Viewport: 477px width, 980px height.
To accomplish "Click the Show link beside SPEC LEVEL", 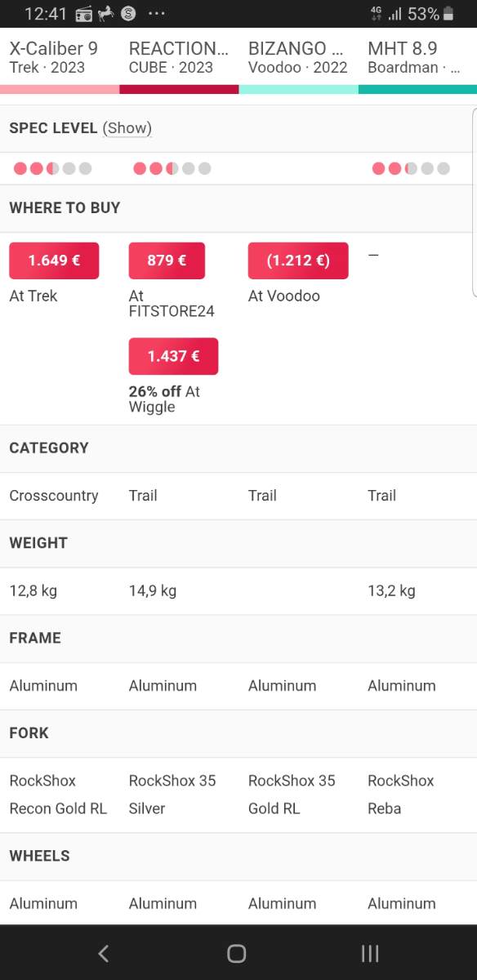I will (x=127, y=128).
